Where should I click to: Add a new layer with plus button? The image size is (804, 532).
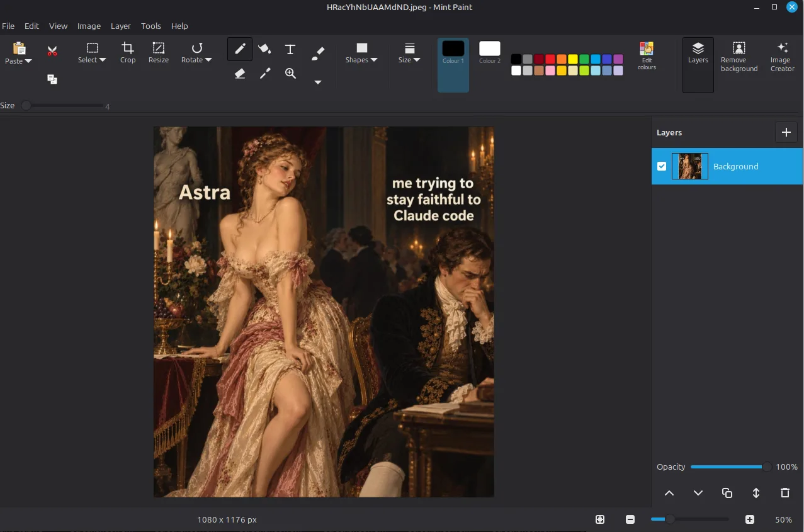coord(786,132)
